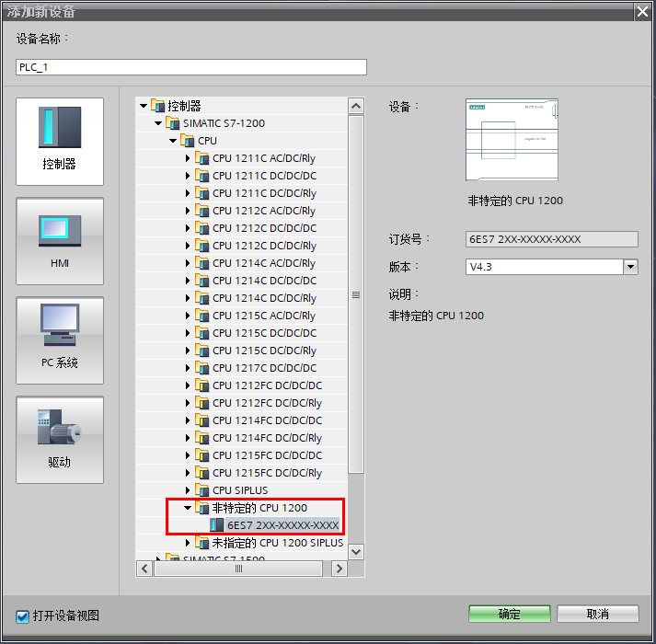Screen dimensions: 656x644
Task: Collapse the 非特定的 CPU 1200 node
Action: [x=188, y=508]
